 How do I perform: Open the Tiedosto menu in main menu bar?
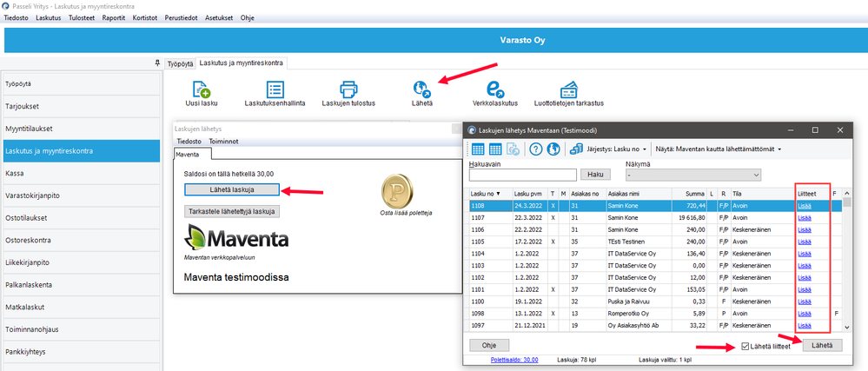pos(16,17)
